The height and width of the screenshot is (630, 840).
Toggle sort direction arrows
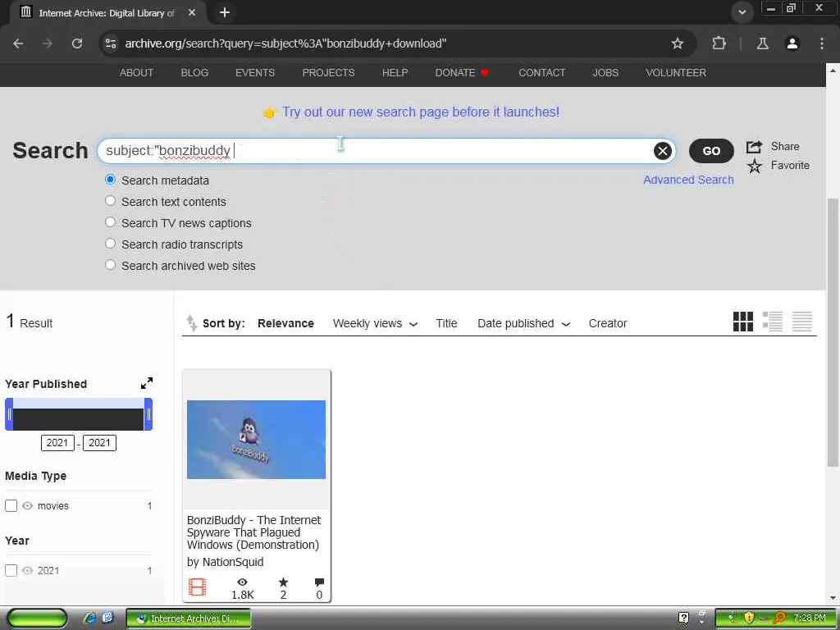pos(191,322)
